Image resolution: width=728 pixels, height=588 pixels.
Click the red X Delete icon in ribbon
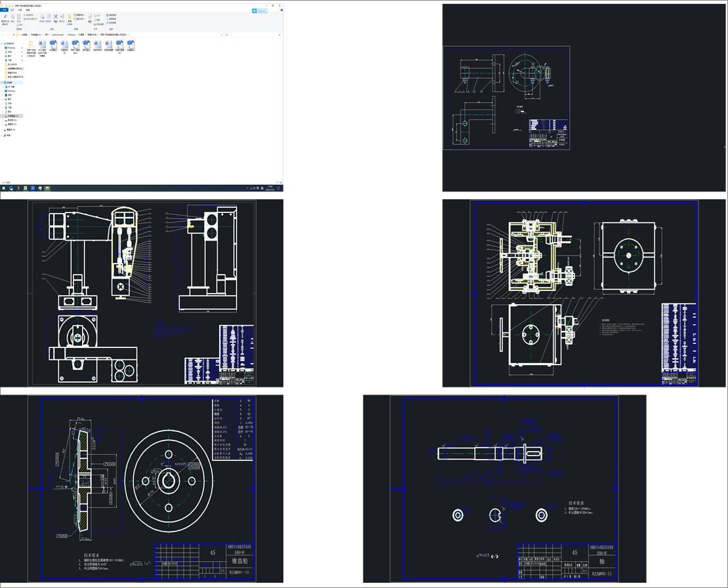55,16
